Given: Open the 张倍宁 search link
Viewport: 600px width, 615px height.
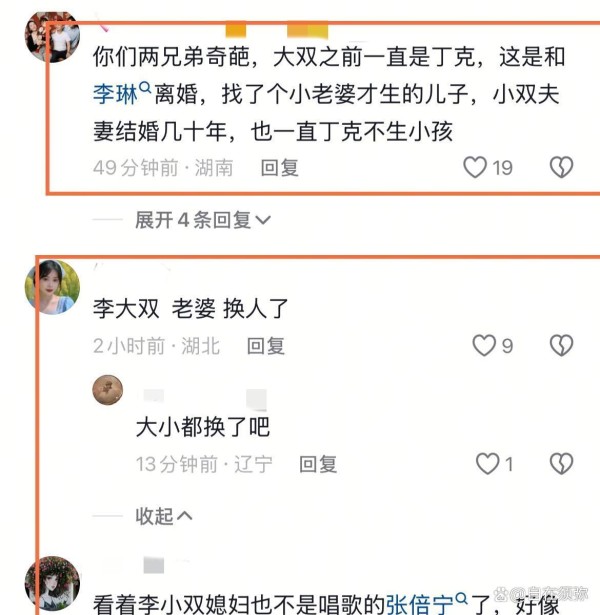Looking at the screenshot, I should pyautogui.click(x=420, y=604).
